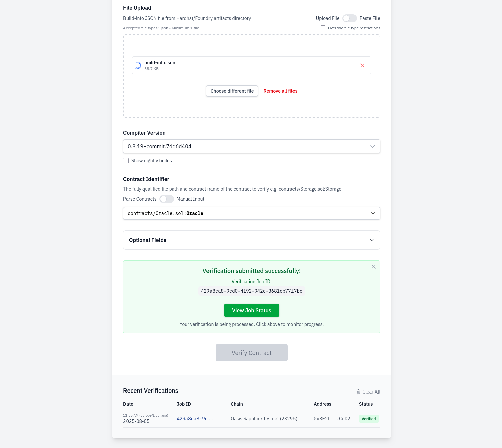Click the Optional Fields chevron
The width and height of the screenshot is (502, 448).
pyautogui.click(x=371, y=240)
